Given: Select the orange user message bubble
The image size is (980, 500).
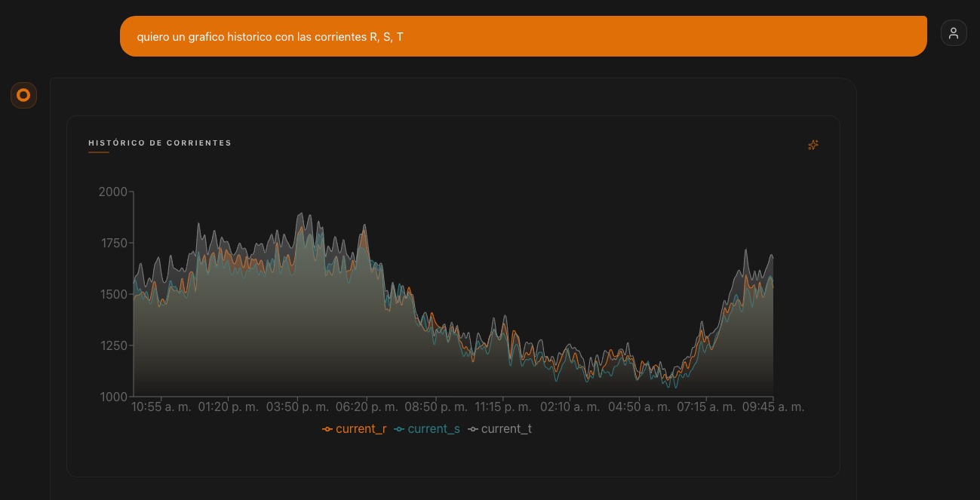Looking at the screenshot, I should pos(523,36).
